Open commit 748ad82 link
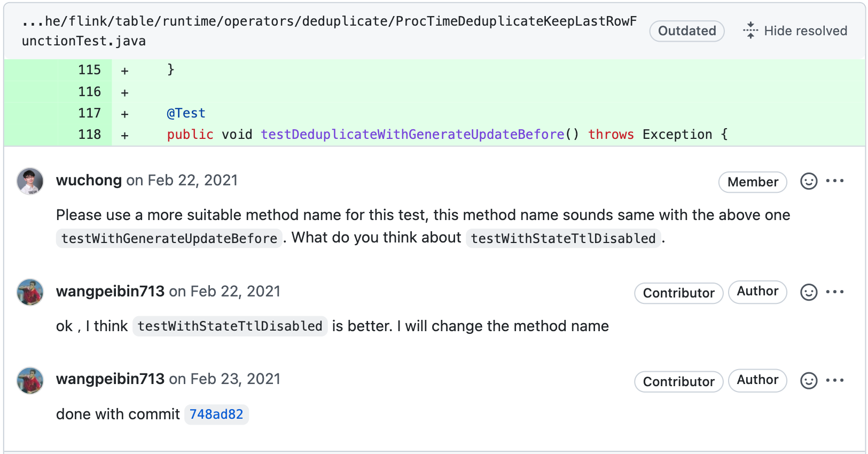Screen dimensions: 868x454 click(216, 414)
